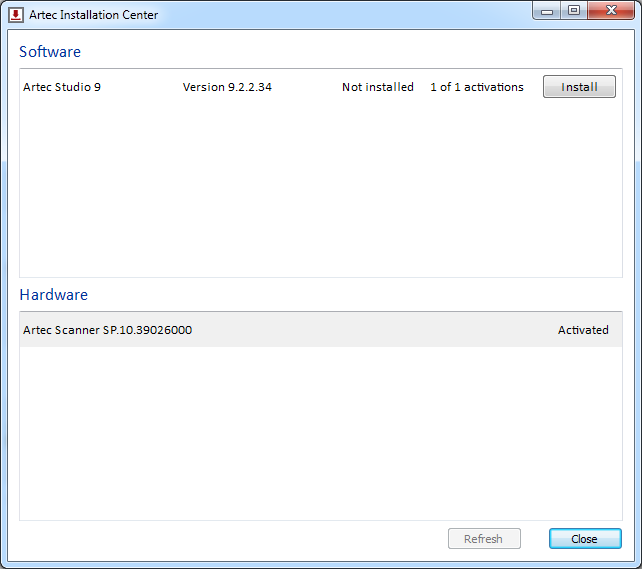Click the Software section heading
This screenshot has height=569, width=642.
point(50,52)
